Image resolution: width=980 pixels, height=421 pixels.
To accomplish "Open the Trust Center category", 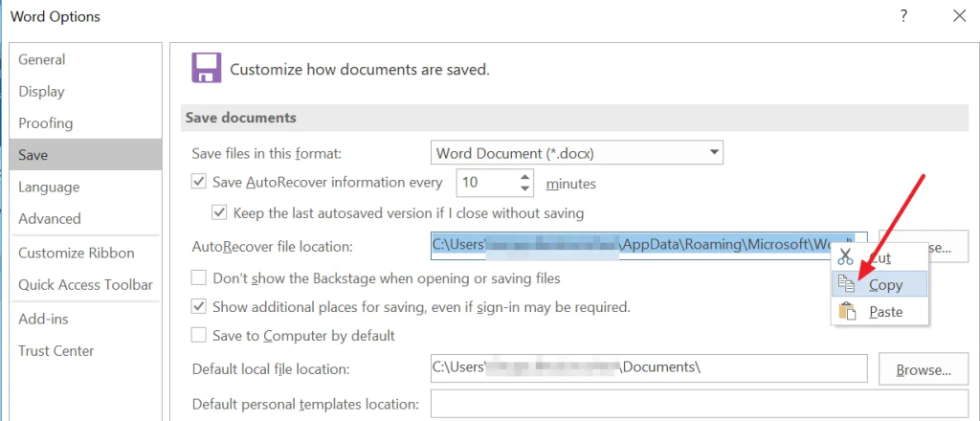I will (85, 351).
